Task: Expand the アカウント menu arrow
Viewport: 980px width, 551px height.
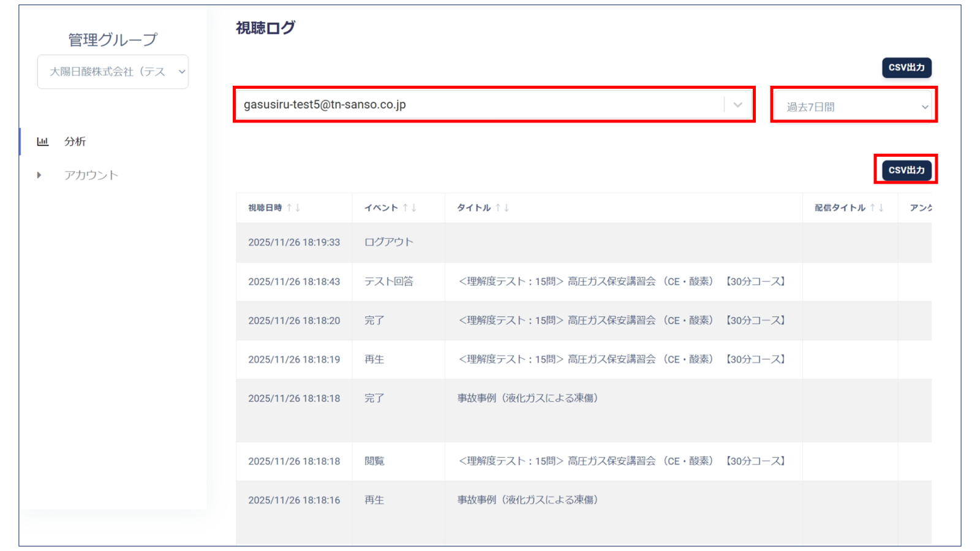Action: tap(39, 175)
